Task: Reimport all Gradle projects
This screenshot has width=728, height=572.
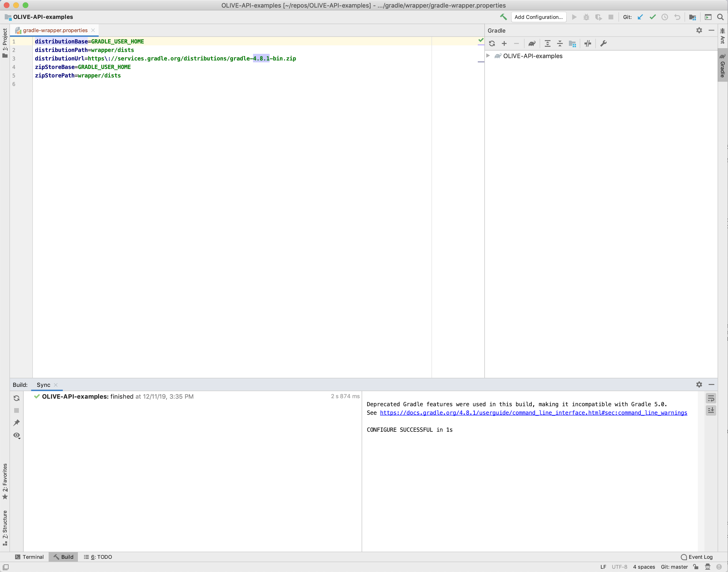Action: pos(492,43)
